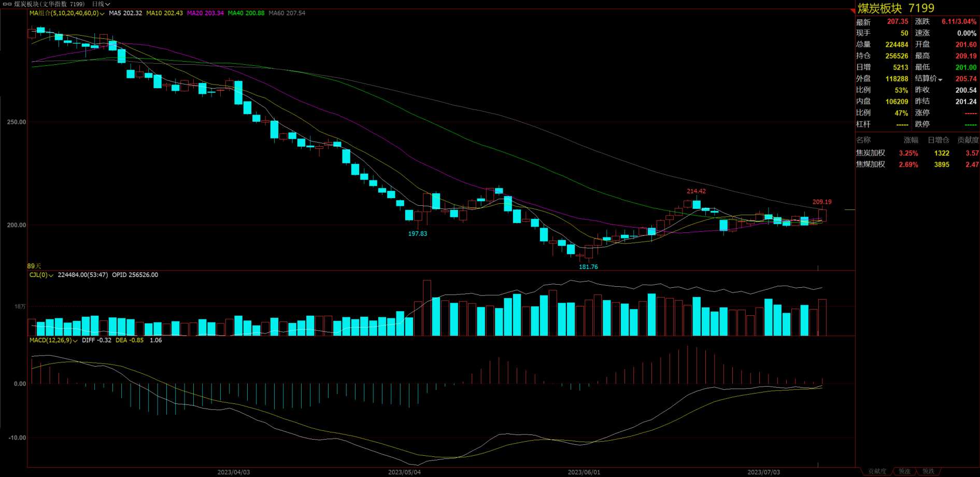Click the 昨结 value 201.24
Screen dimensions: 980x477
click(966, 102)
